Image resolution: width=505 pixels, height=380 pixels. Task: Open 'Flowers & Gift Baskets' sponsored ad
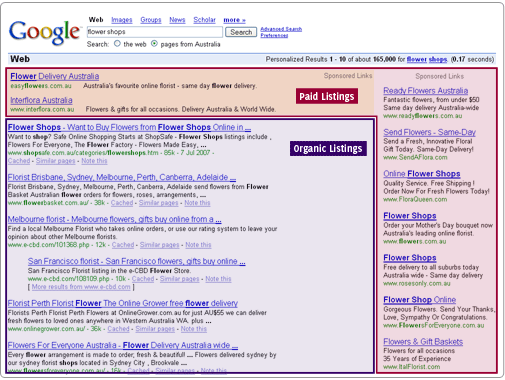423,342
